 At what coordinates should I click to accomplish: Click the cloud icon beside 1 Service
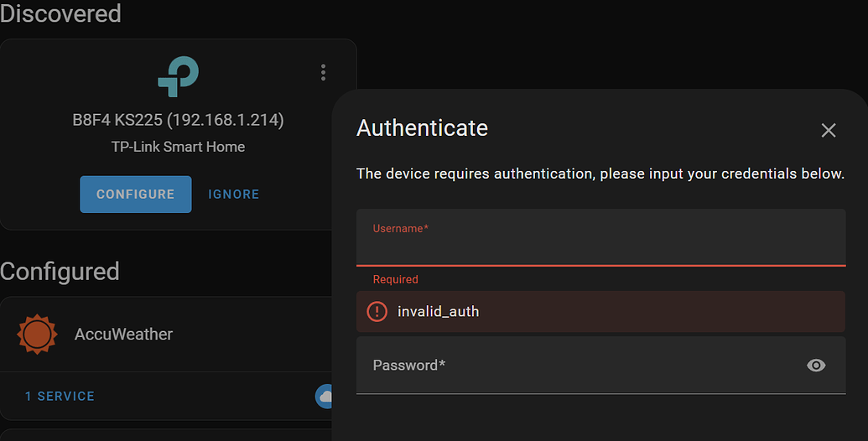coord(324,396)
